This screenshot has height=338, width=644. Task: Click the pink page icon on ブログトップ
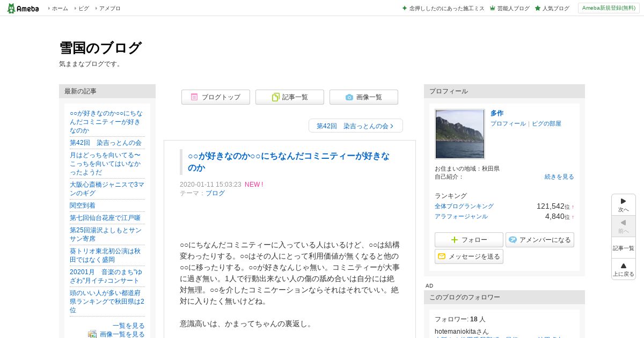pos(194,97)
